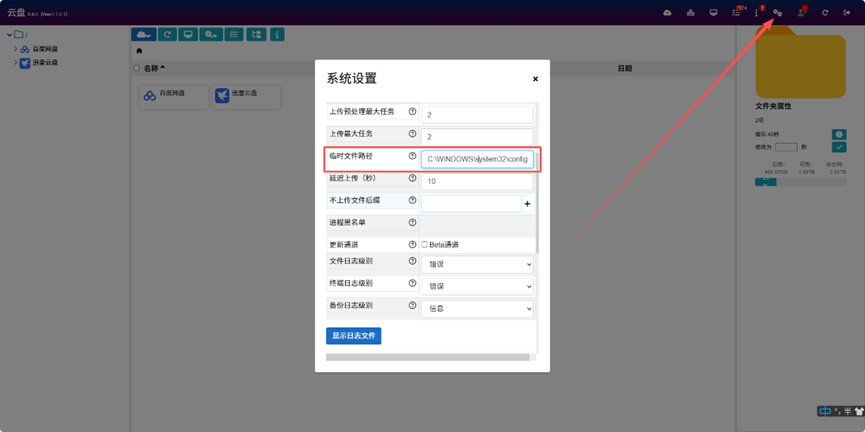The image size is (865, 432).
Task: Open the search dropdown toolbar button
Action: point(211,34)
